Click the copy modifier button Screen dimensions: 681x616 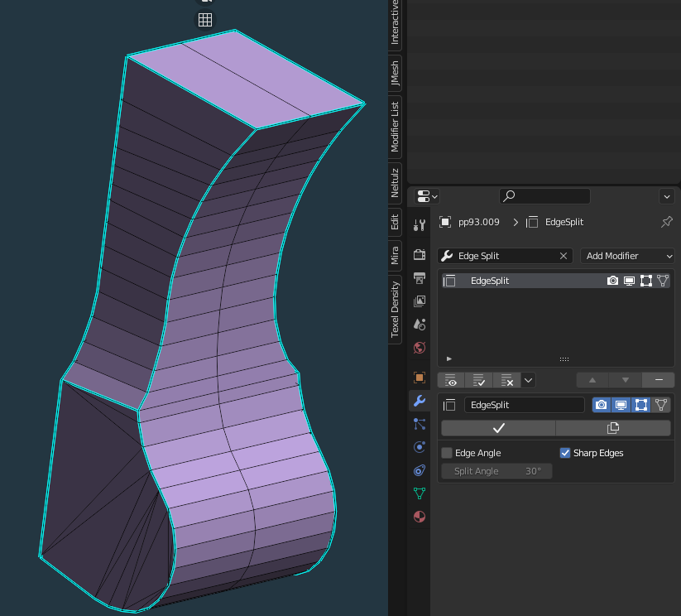point(612,428)
